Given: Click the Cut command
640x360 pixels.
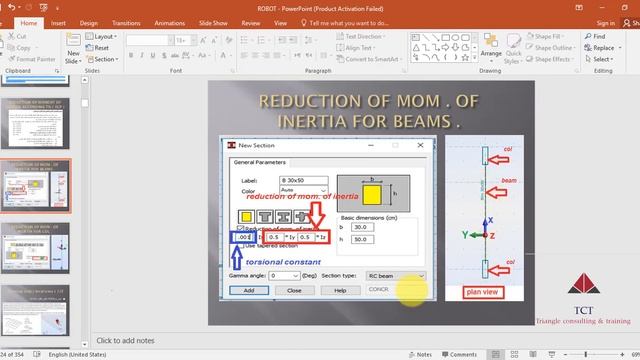Looking at the screenshot, I should (18, 36).
